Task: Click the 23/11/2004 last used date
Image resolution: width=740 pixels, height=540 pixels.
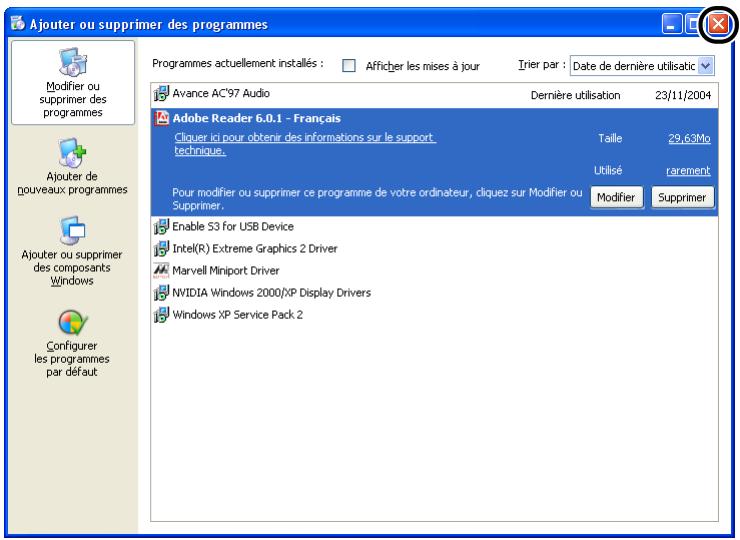Action: (x=683, y=95)
